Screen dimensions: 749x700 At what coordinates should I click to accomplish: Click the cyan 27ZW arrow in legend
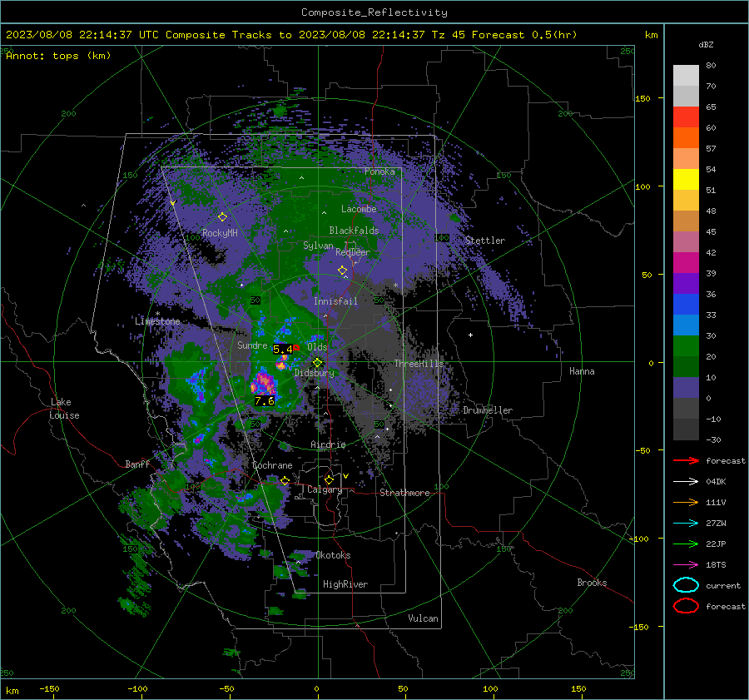point(686,524)
